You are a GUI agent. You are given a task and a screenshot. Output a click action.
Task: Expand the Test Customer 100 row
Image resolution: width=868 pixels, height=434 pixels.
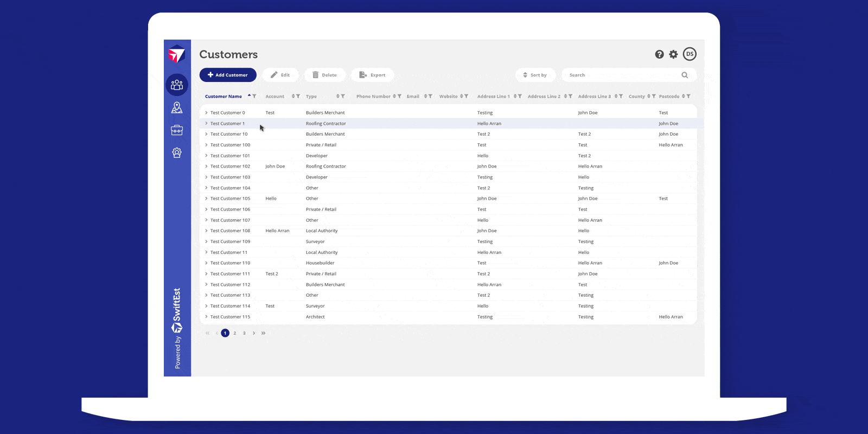click(206, 145)
